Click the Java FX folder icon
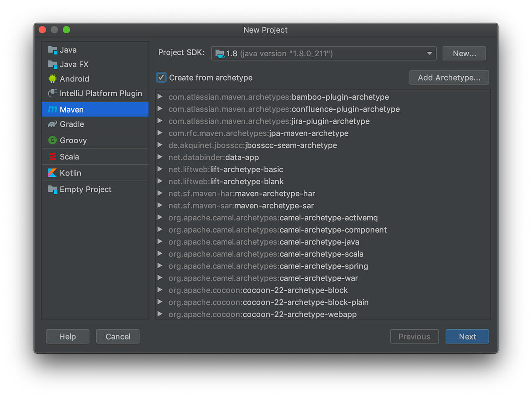This screenshot has width=532, height=398. 53,64
